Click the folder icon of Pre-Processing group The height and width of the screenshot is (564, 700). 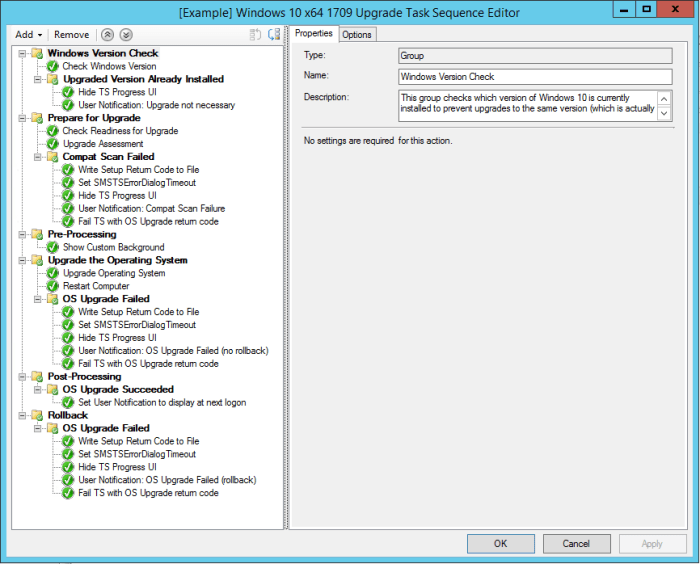pyautogui.click(x=38, y=234)
